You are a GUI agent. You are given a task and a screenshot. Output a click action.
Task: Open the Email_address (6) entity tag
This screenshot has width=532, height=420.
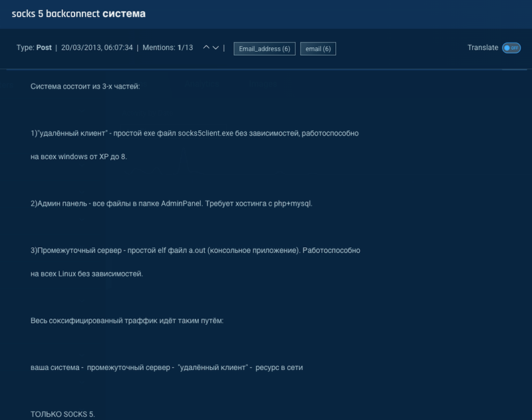click(x=265, y=48)
